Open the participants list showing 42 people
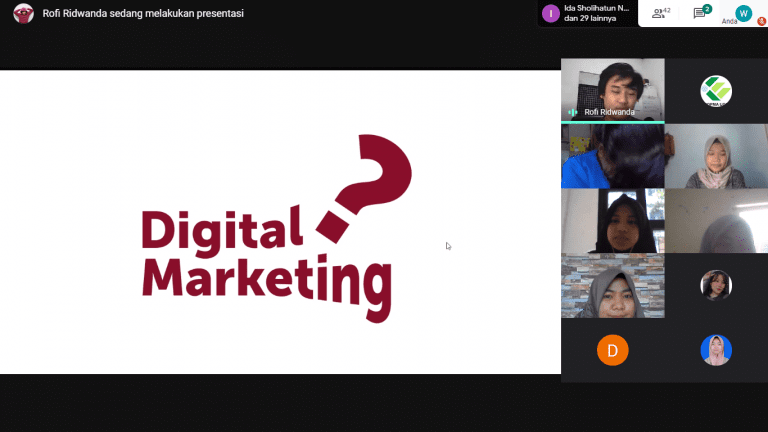The height and width of the screenshot is (432, 768). tap(660, 13)
